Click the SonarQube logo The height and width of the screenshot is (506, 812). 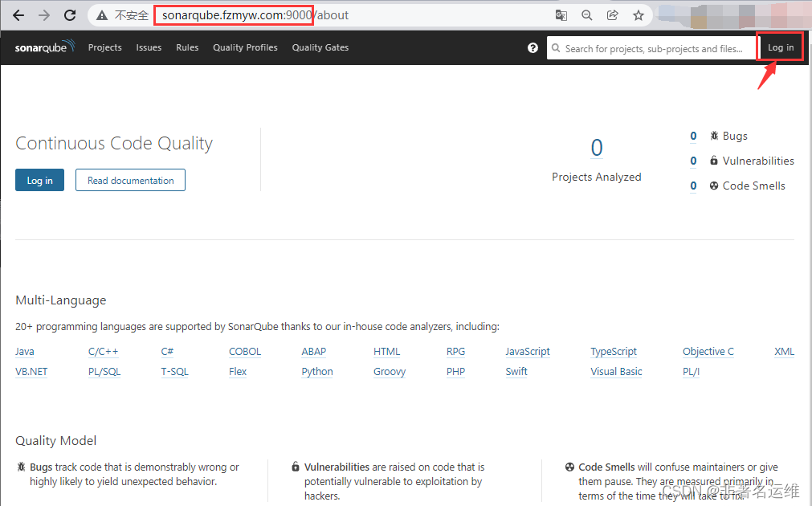click(x=45, y=47)
